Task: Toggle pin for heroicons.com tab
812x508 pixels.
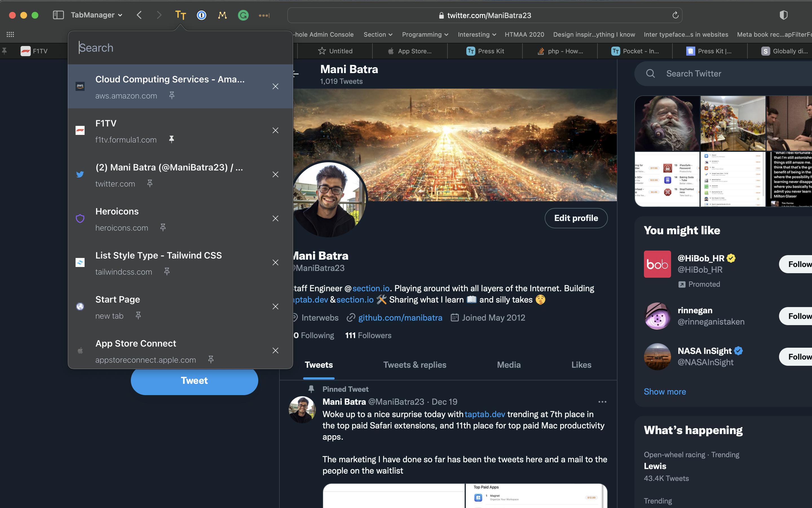Action: [x=163, y=227]
